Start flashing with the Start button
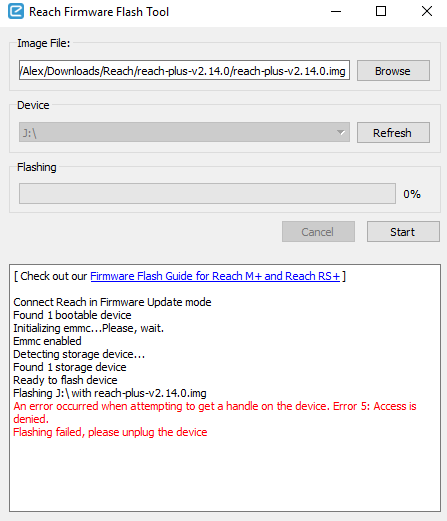Screen dimensions: 447x521 [403, 232]
